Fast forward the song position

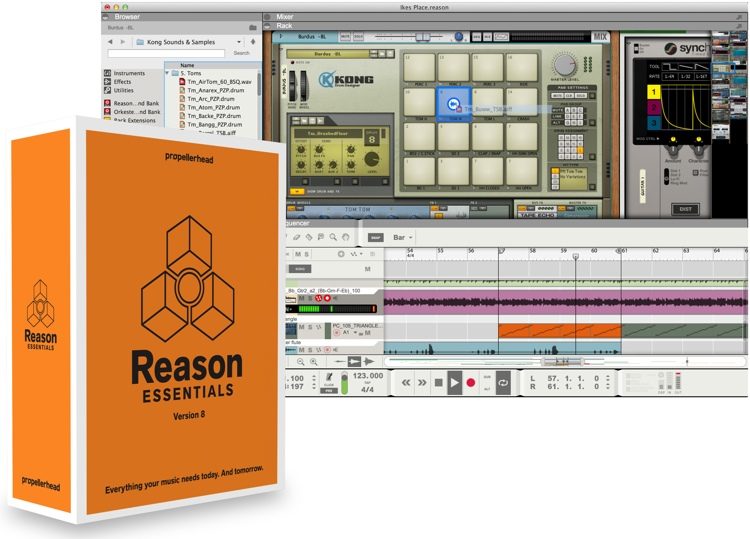(422, 383)
